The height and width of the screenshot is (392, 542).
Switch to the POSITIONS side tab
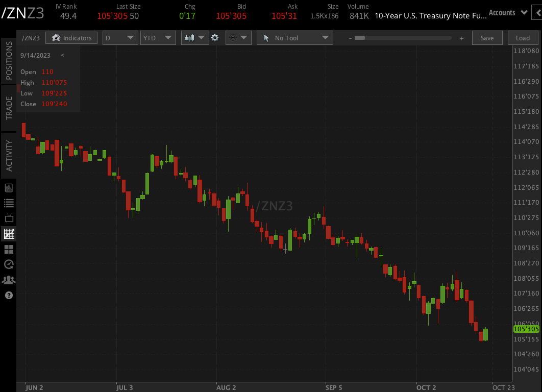9,61
